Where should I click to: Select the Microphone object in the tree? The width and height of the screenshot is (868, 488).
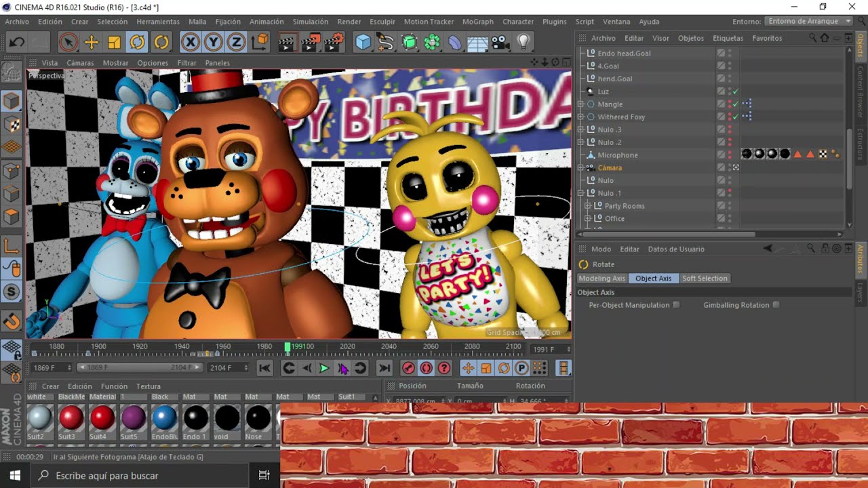[618, 155]
